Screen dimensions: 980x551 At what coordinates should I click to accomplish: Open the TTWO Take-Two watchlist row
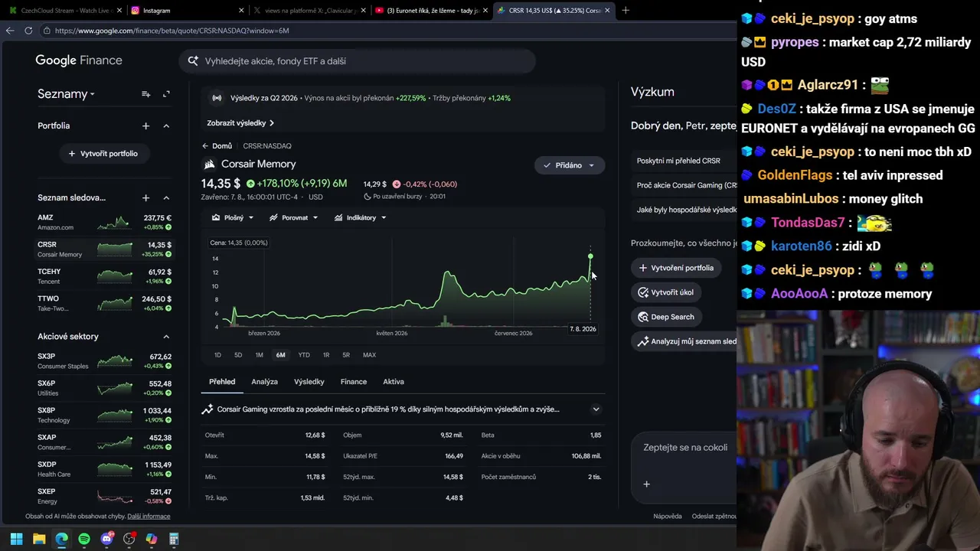104,303
